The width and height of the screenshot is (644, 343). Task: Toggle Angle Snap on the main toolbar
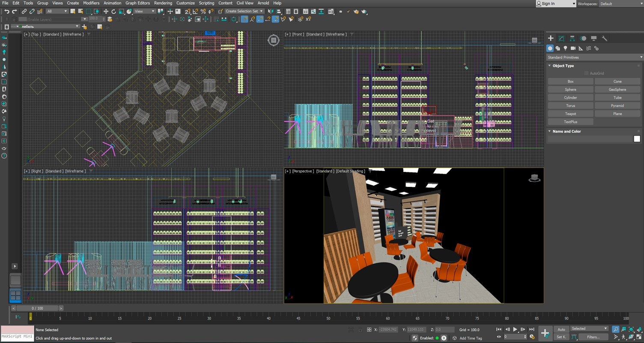click(x=195, y=12)
